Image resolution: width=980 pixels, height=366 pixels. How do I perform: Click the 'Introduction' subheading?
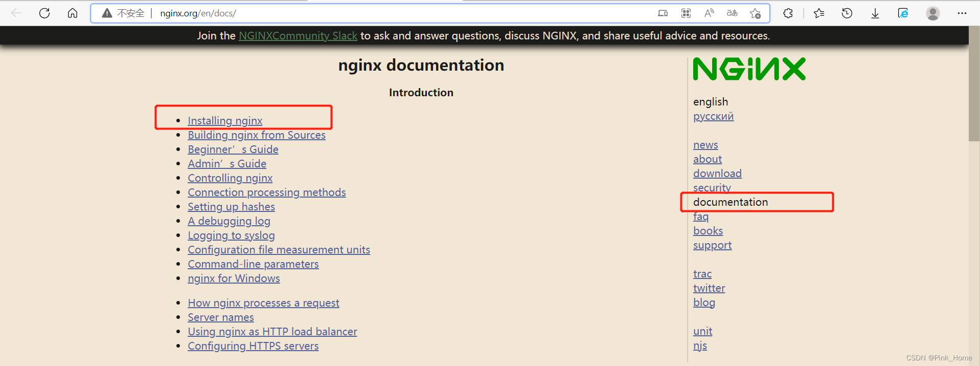tap(421, 93)
